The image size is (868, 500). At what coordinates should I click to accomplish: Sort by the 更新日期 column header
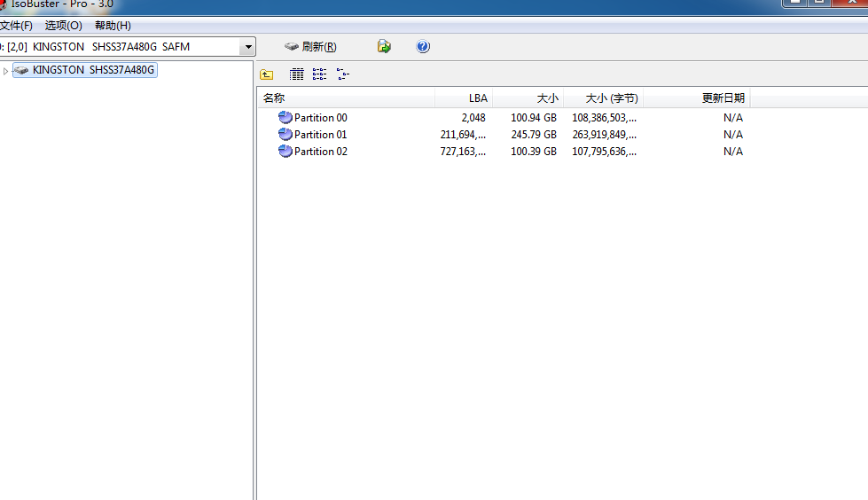[696, 98]
